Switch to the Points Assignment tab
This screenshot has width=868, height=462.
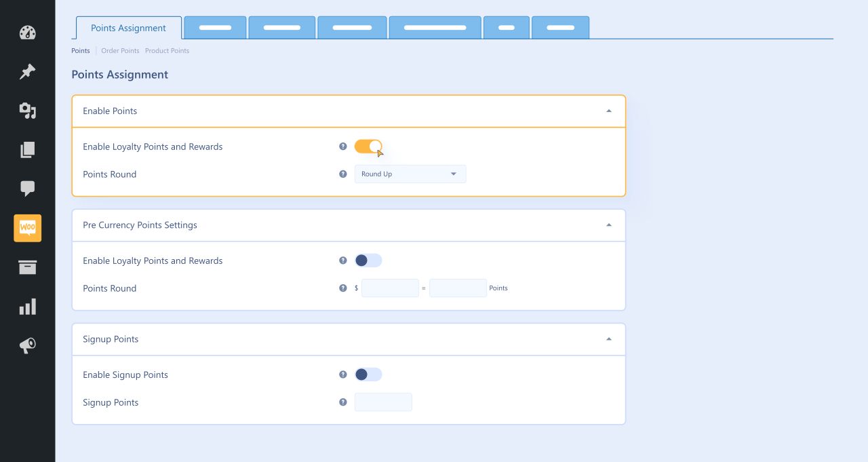(128, 28)
